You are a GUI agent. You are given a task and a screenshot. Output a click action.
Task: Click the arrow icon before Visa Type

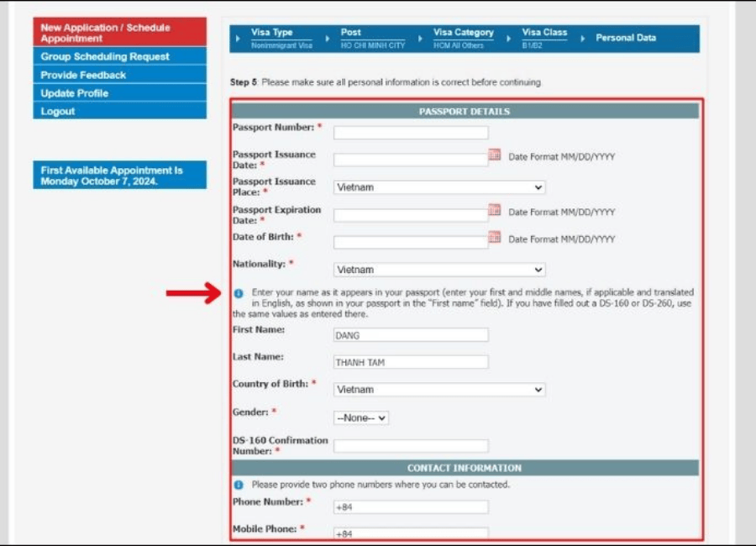click(238, 38)
